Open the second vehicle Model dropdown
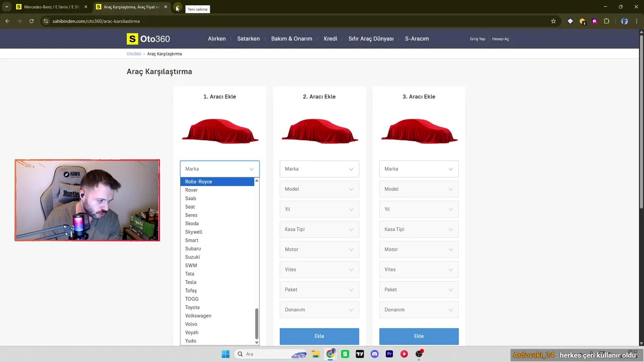The image size is (644, 362). pos(319,189)
